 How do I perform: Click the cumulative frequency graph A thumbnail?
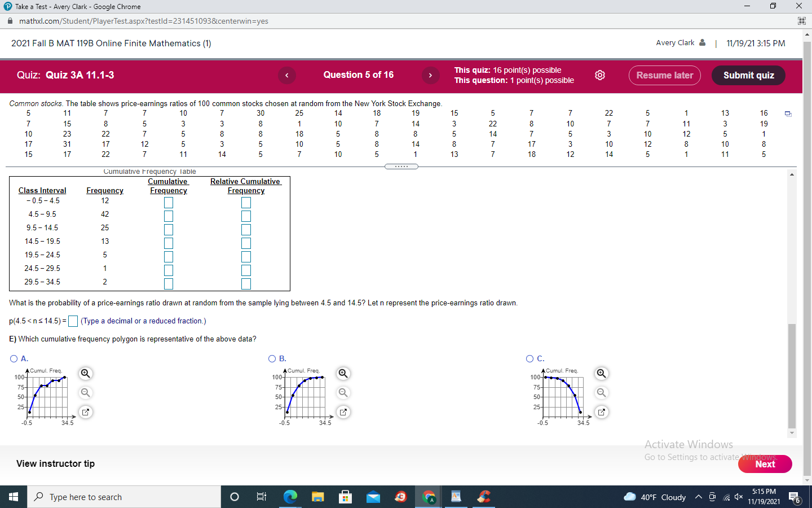(45, 396)
